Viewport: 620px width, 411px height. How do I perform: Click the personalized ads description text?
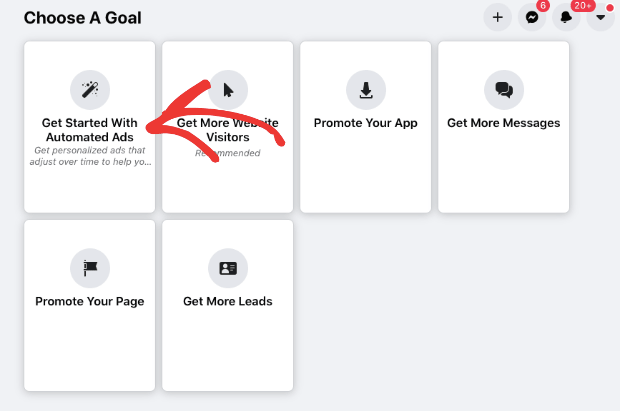click(90, 156)
